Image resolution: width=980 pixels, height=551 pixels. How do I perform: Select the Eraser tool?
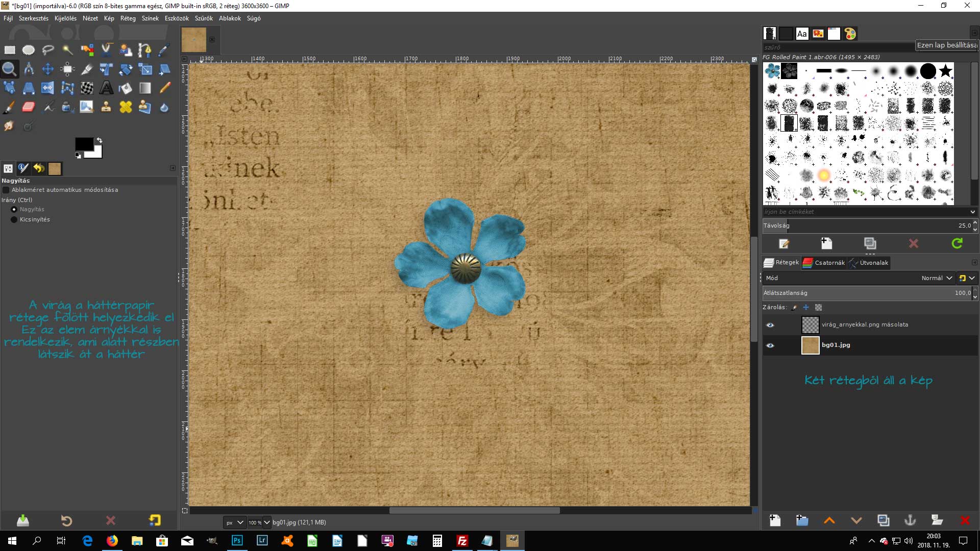click(x=29, y=107)
